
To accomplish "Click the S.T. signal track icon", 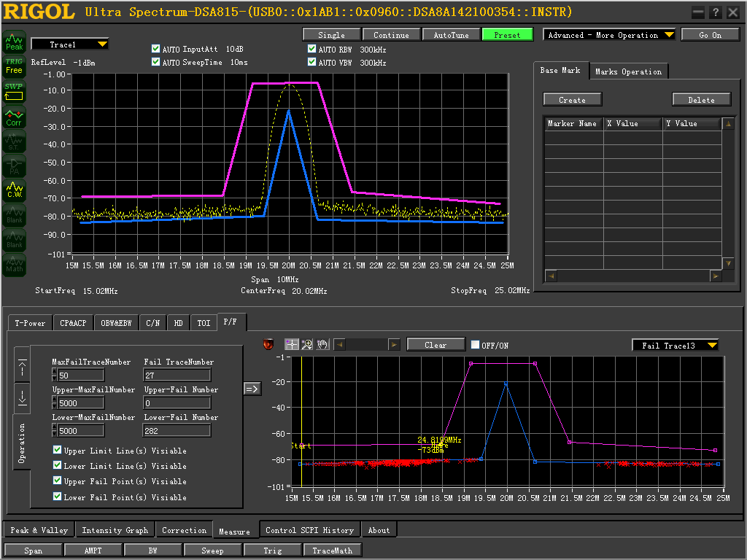I will 15,141.
